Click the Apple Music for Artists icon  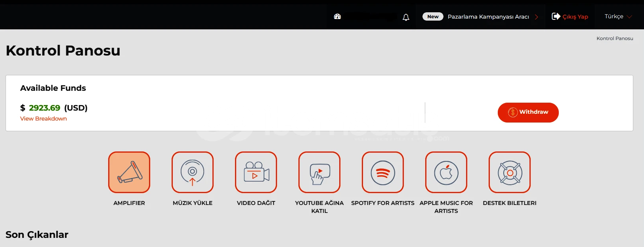coord(446,172)
